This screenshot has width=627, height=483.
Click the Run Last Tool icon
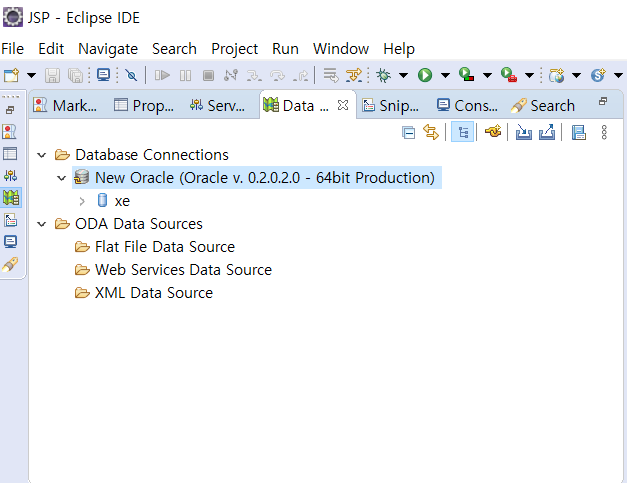pos(509,75)
